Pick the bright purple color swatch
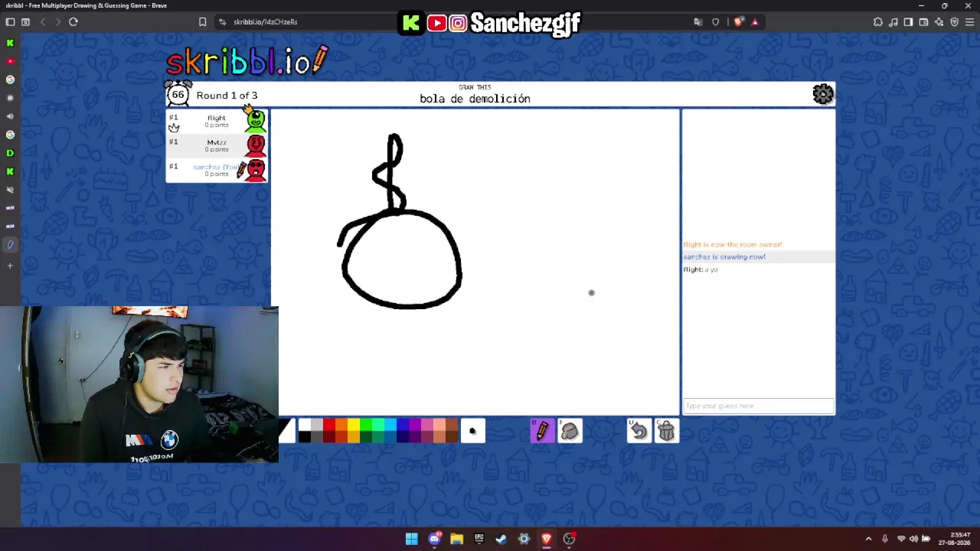Image resolution: width=980 pixels, height=551 pixels. click(x=415, y=425)
